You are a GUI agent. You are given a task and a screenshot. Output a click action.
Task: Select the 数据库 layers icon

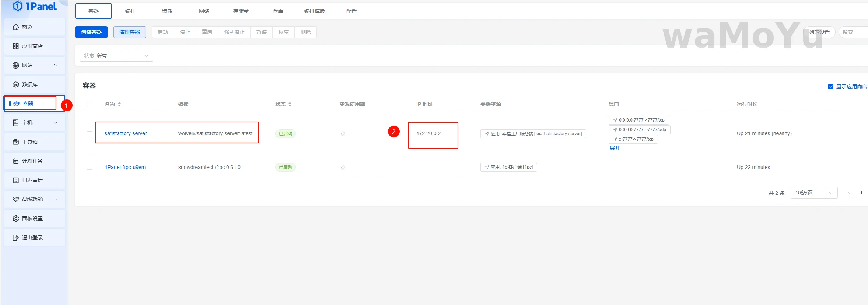click(x=16, y=84)
